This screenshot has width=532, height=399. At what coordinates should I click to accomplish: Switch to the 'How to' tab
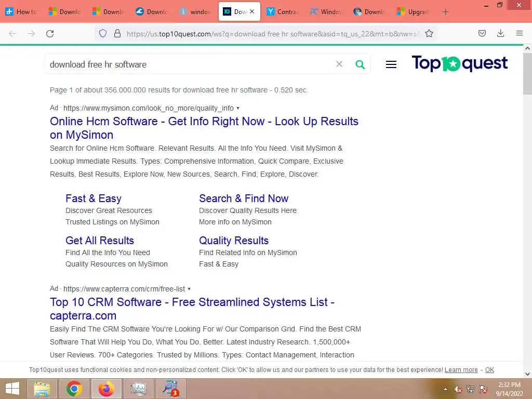(22, 11)
